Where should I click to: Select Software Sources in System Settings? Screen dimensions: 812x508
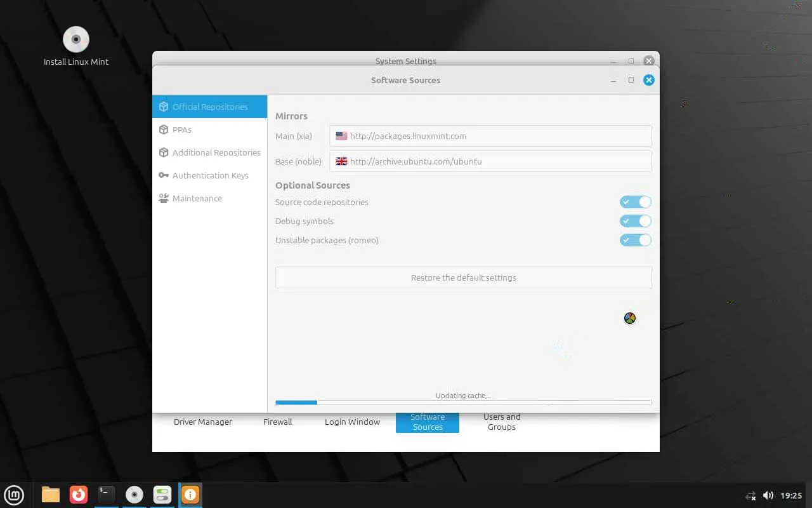click(x=428, y=422)
